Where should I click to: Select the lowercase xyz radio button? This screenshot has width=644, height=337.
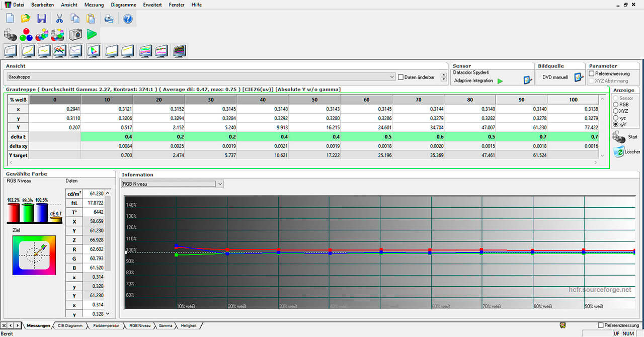click(616, 117)
